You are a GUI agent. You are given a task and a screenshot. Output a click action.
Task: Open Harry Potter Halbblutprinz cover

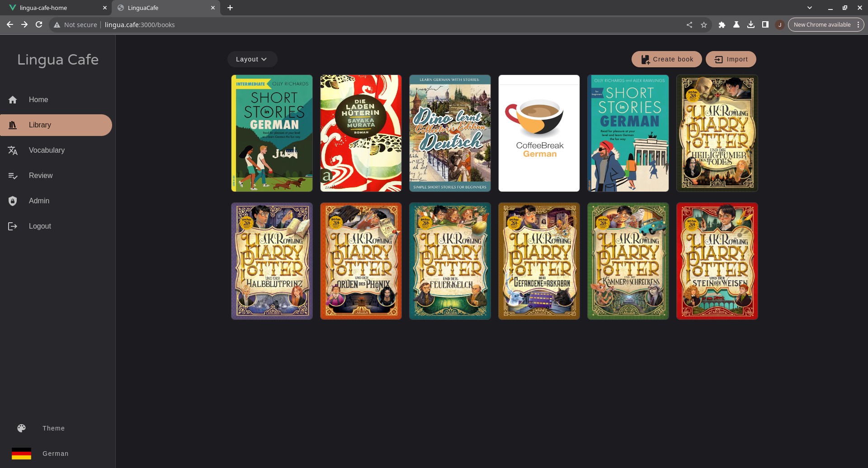pos(272,261)
